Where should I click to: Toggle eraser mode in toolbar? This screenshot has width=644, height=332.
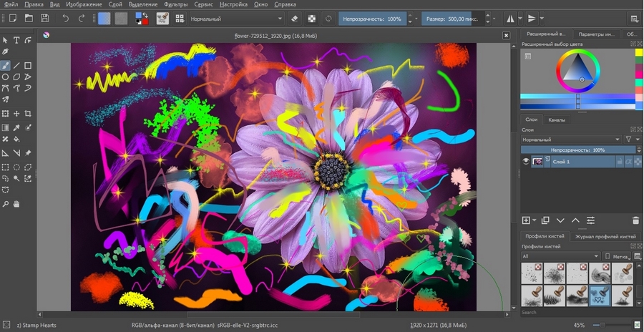294,19
